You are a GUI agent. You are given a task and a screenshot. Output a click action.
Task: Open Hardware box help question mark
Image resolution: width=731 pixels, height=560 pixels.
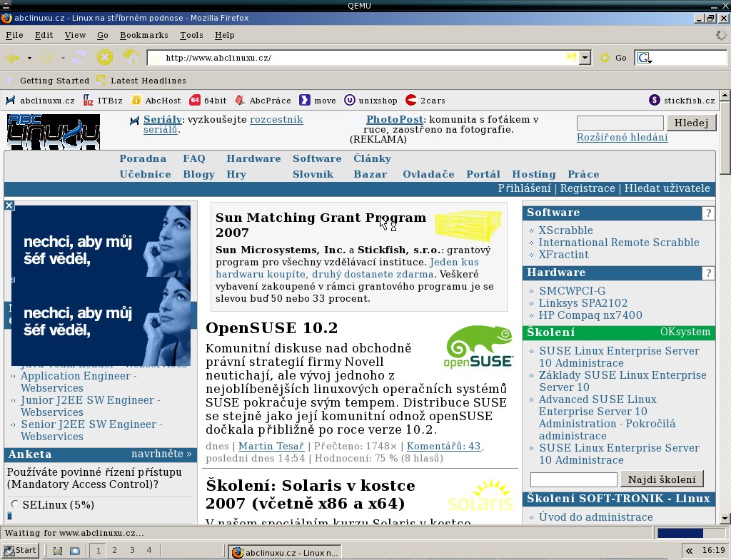click(x=708, y=273)
